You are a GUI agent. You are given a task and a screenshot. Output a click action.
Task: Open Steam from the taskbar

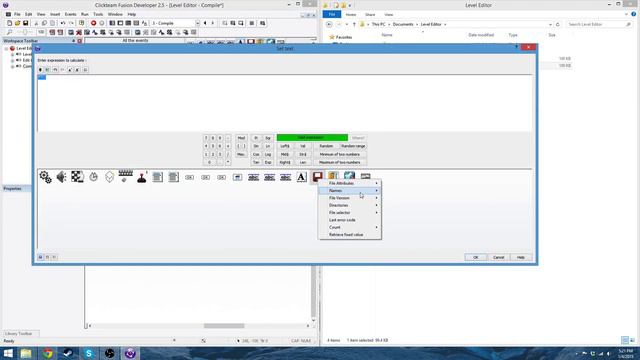click(x=68, y=353)
